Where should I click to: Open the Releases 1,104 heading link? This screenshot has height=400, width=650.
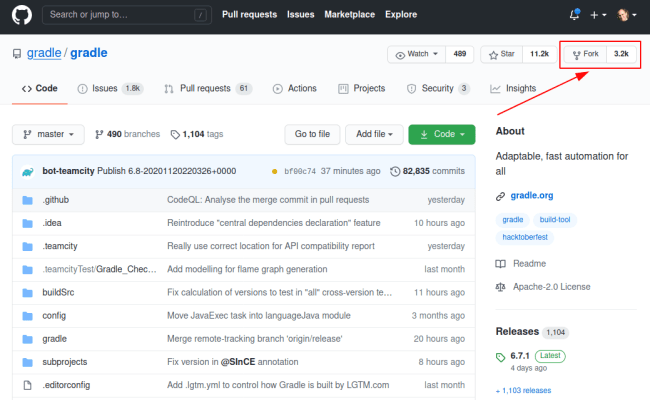(x=532, y=332)
